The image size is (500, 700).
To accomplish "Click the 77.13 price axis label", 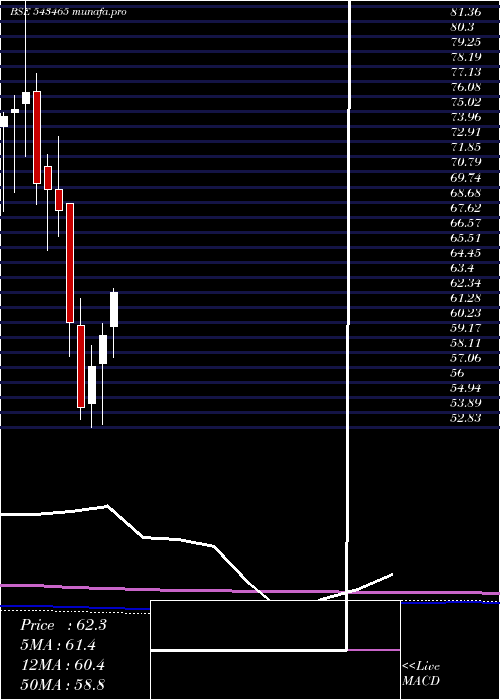I will [465, 72].
